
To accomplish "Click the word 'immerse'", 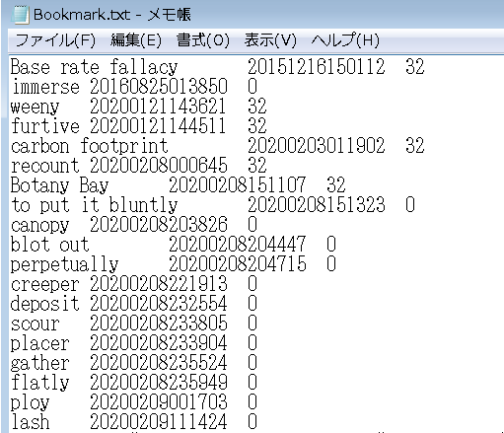I will pyautogui.click(x=45, y=87).
